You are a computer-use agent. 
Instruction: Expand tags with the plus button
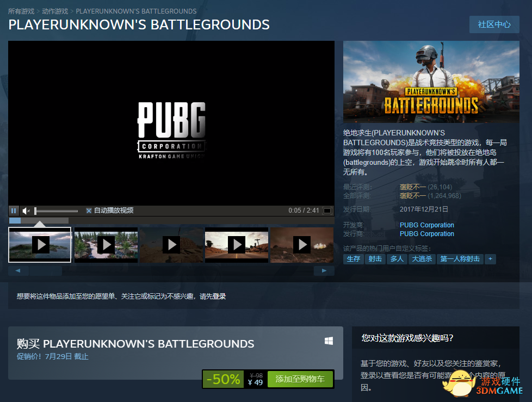pos(490,259)
